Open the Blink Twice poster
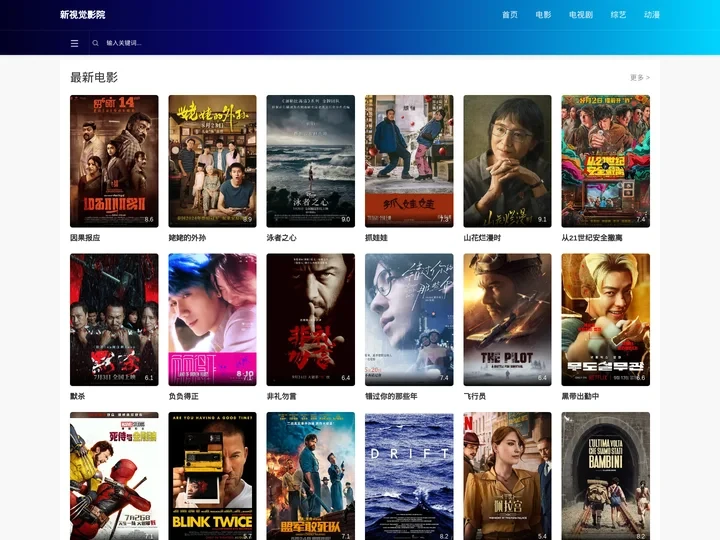 (x=213, y=476)
